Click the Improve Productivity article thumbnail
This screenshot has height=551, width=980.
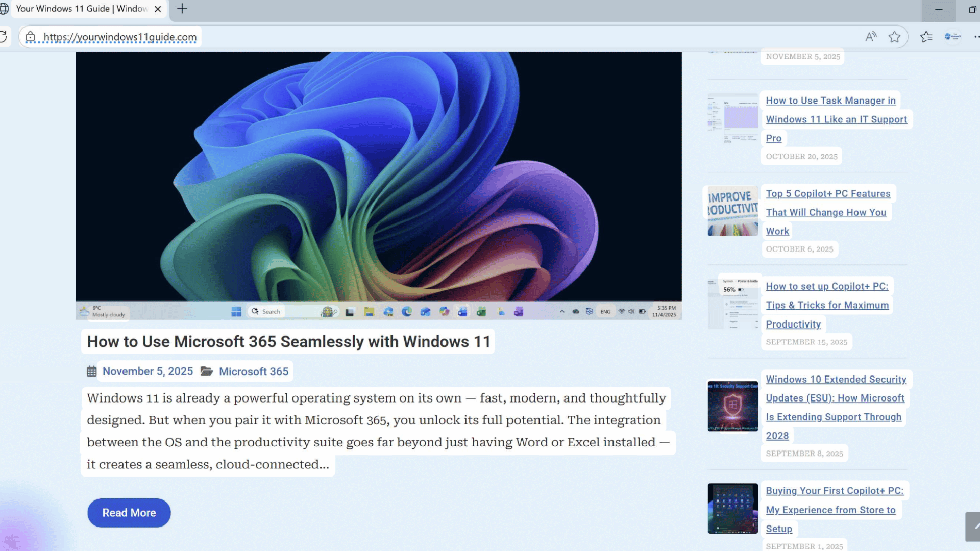click(x=732, y=210)
